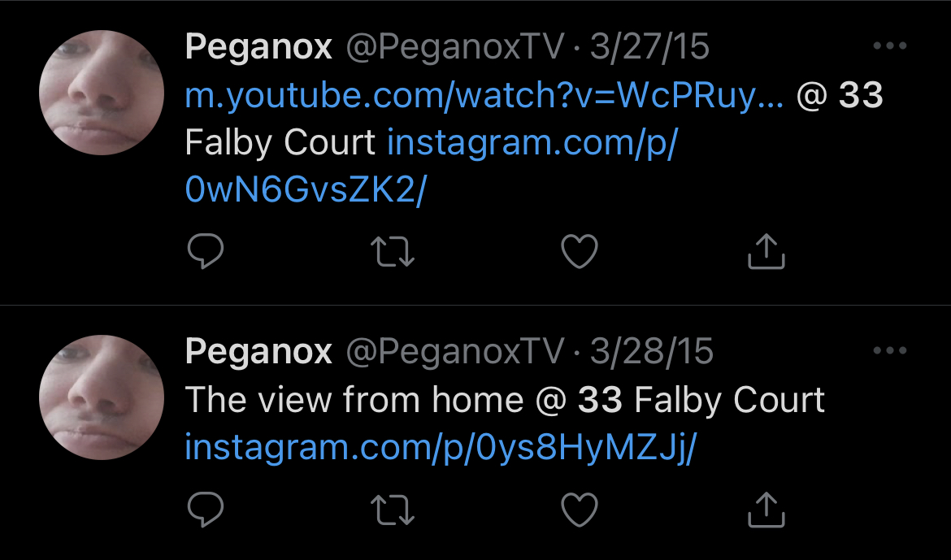Open the 3/28/15 tweet timestamp
Viewport: 951px width, 560px height.
651,351
